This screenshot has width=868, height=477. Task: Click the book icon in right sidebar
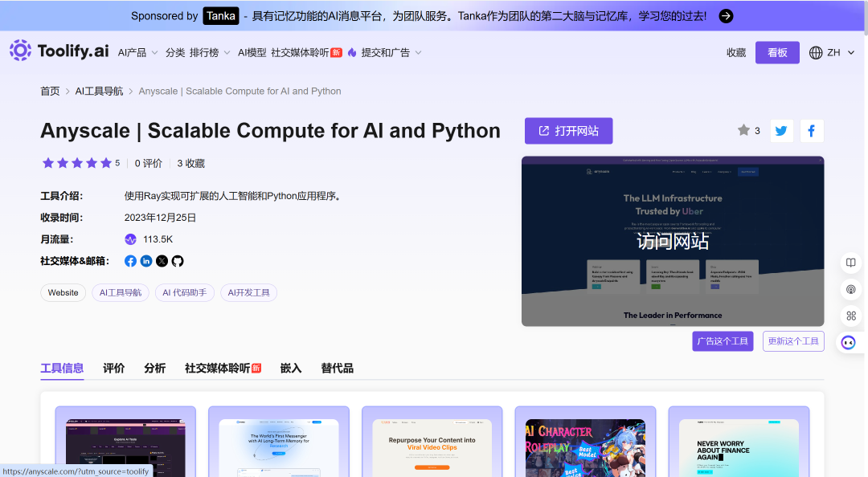tap(851, 263)
